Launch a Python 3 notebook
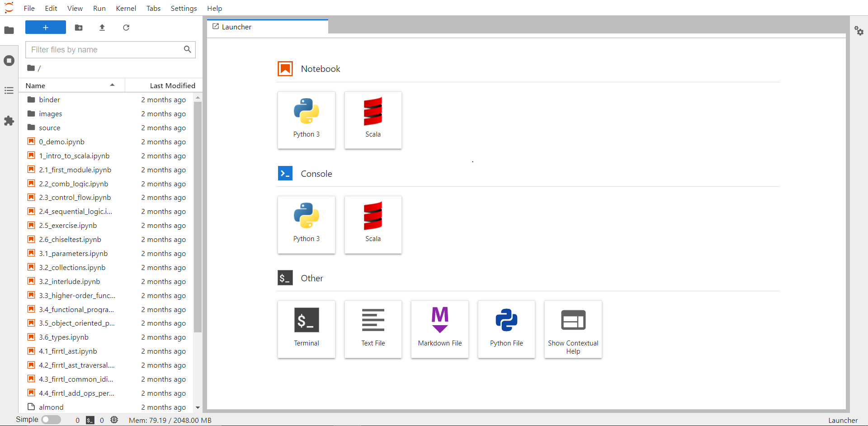This screenshot has height=426, width=868. point(307,120)
